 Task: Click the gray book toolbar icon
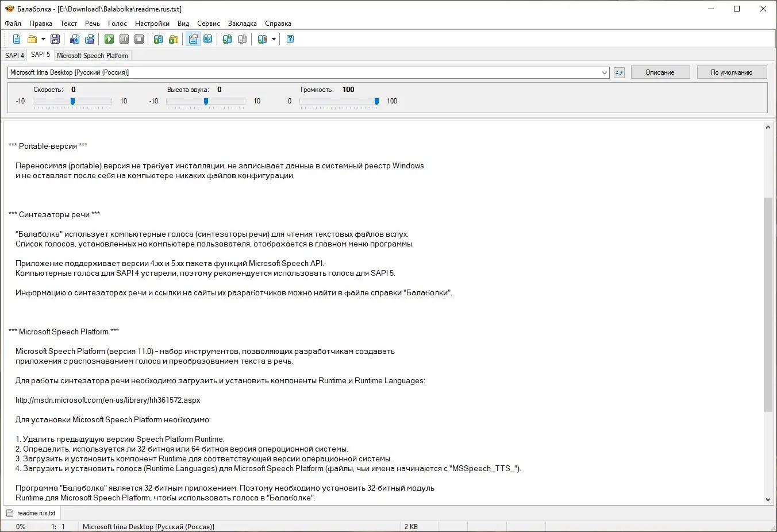243,39
